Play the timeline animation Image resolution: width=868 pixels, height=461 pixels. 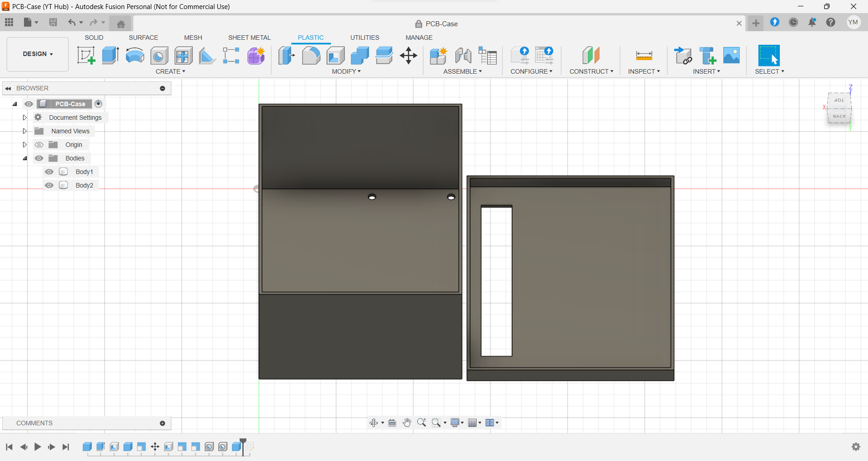(x=38, y=447)
